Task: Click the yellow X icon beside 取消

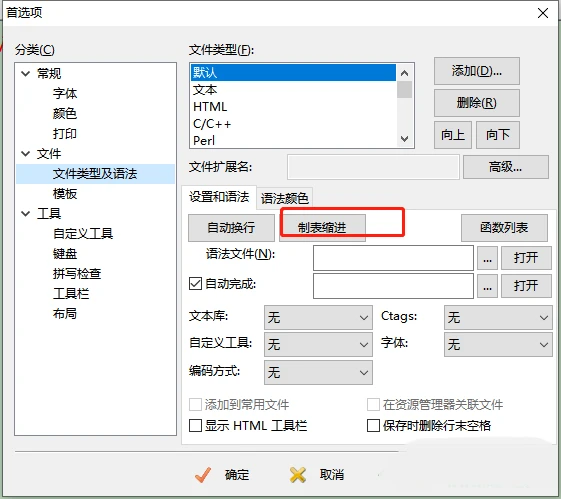Action: pos(298,475)
